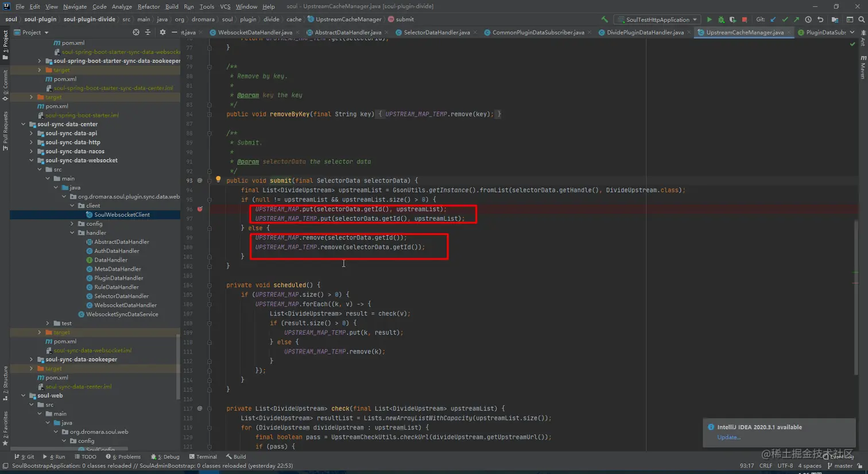Collapse all nodes in Project panel
The image size is (868, 474).
[x=148, y=33]
